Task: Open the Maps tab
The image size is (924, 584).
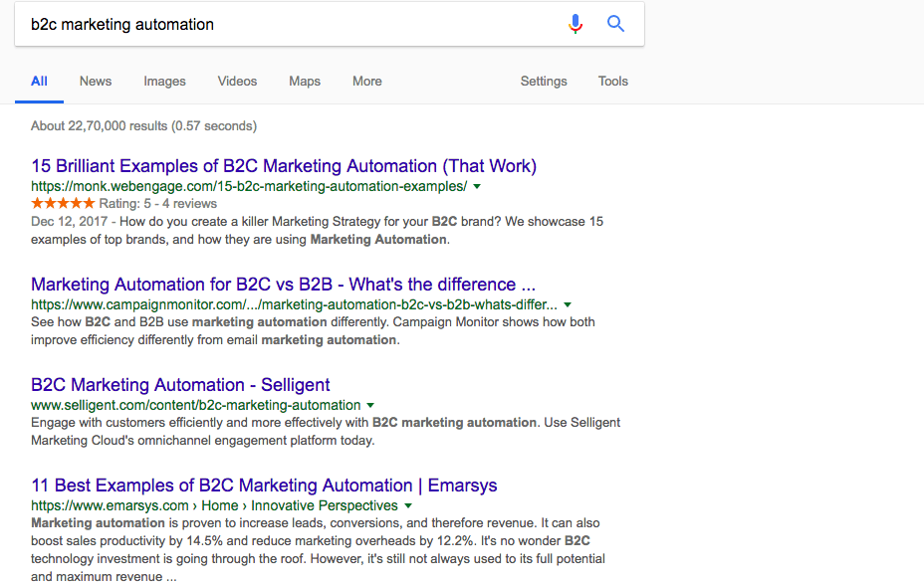Action: point(305,82)
